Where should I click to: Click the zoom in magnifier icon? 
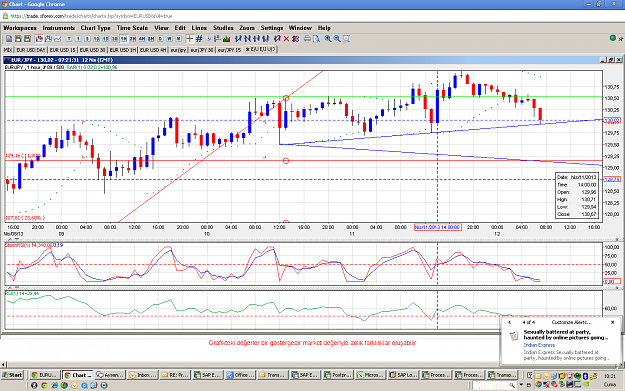click(328, 39)
